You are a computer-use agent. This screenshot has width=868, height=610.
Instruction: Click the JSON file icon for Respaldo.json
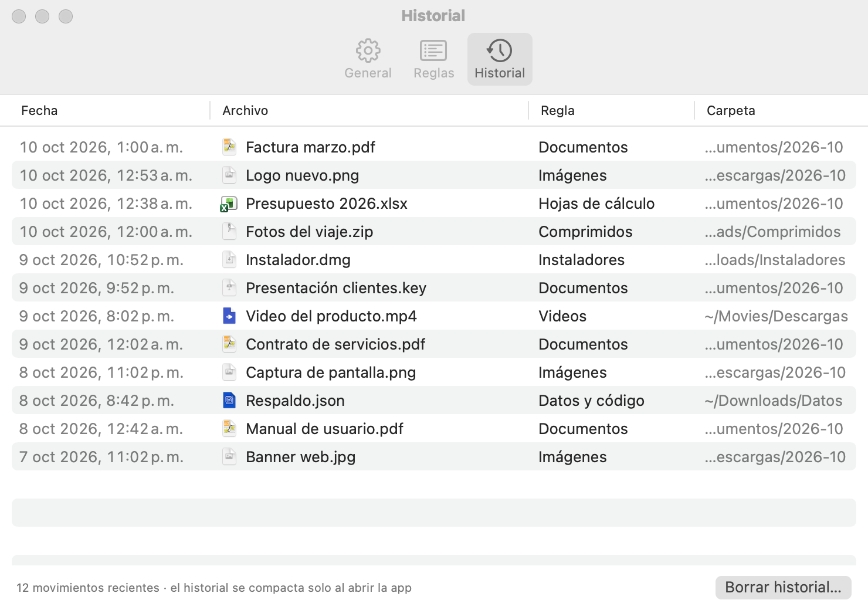pos(229,400)
